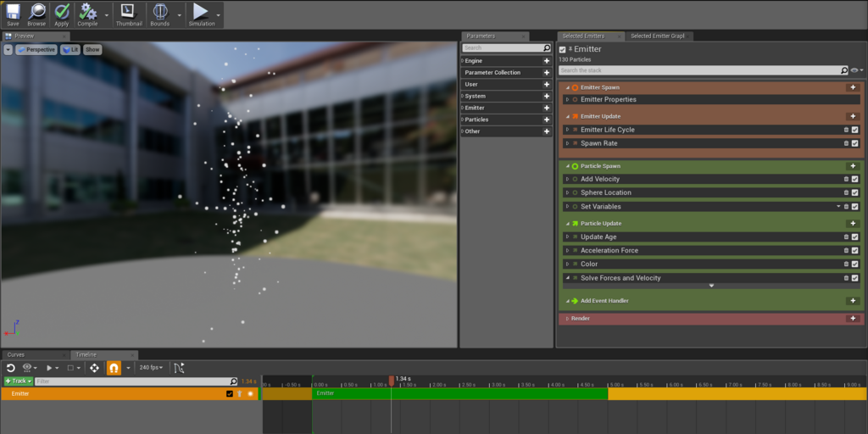Start Simulation with the play icon
The width and height of the screenshot is (868, 434).
coord(202,15)
